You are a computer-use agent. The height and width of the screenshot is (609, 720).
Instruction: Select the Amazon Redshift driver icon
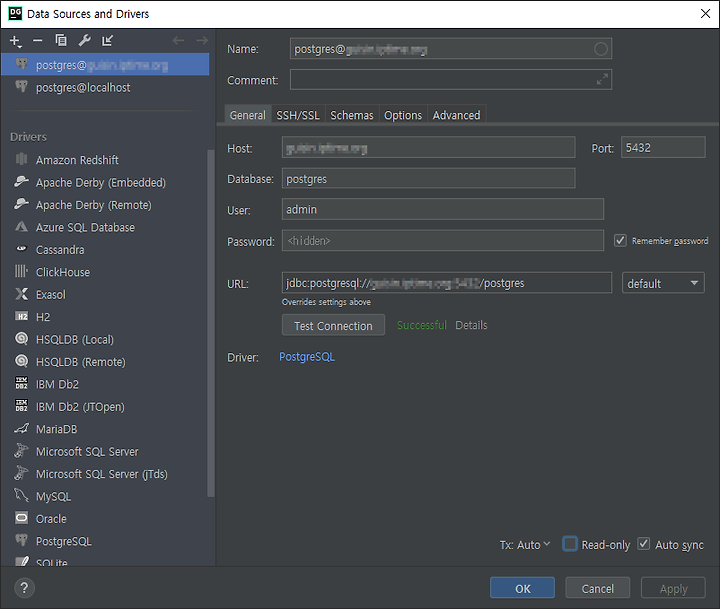[x=21, y=159]
